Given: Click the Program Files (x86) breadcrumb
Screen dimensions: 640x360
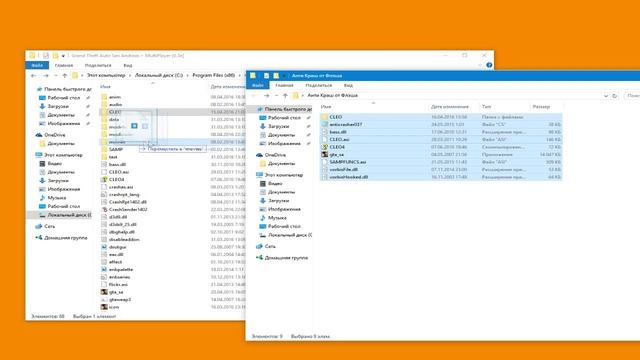Looking at the screenshot, I should coord(213,76).
